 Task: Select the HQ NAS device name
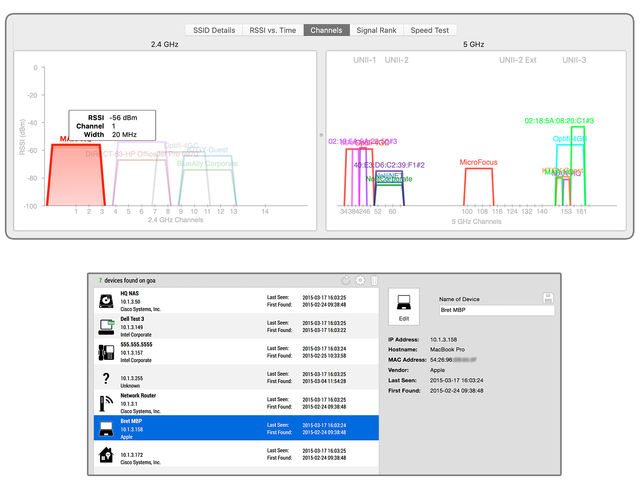pos(129,293)
